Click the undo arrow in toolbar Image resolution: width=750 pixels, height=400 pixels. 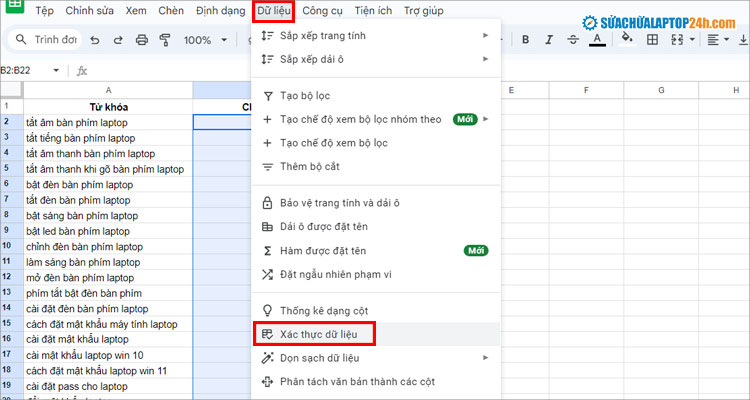[95, 40]
